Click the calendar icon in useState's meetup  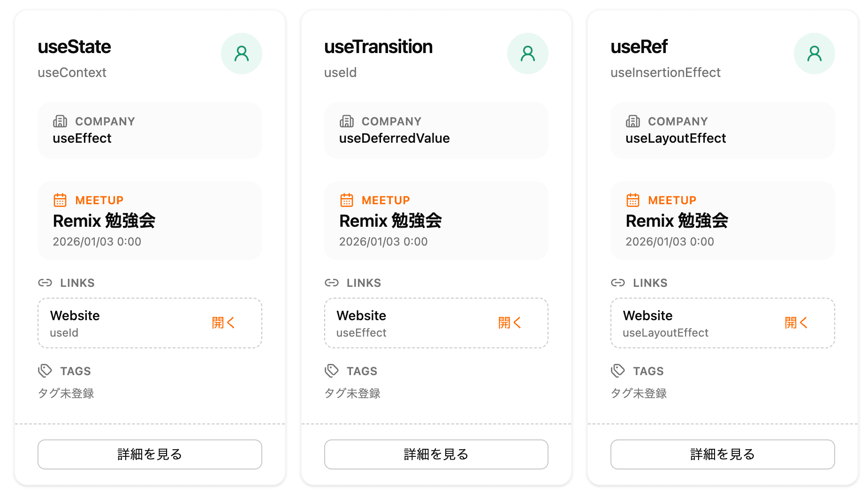(x=60, y=200)
